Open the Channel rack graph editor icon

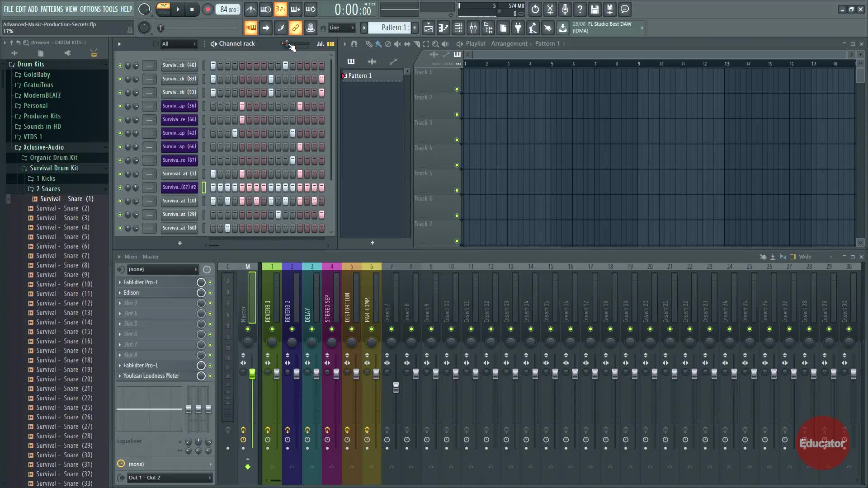320,44
